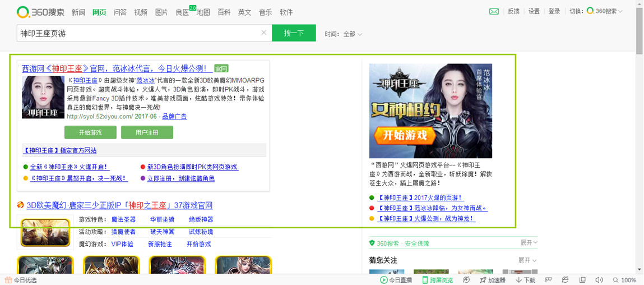
Task: Open 跨屏浏览 phone icon
Action: tap(425, 280)
